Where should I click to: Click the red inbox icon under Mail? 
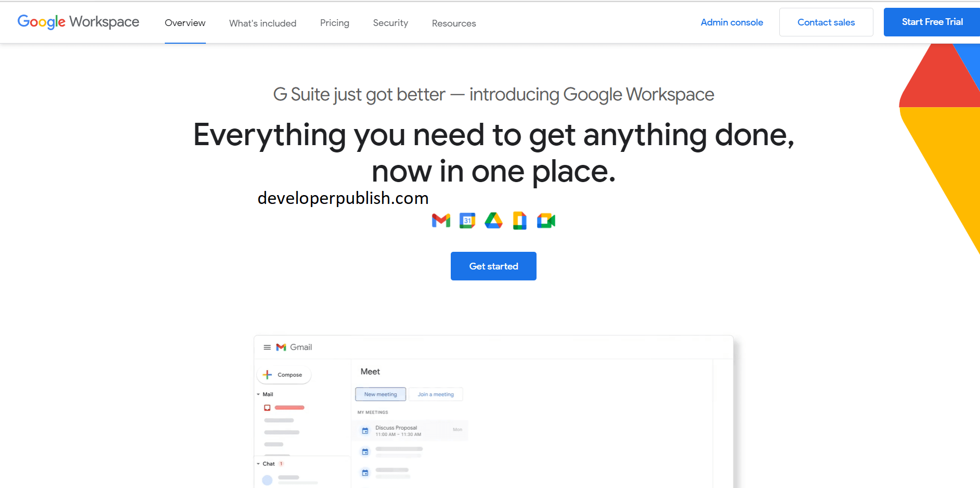point(267,407)
